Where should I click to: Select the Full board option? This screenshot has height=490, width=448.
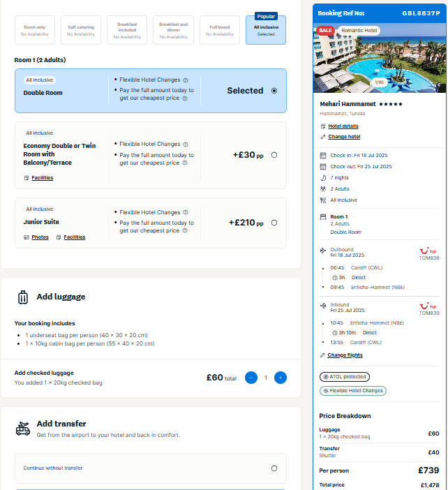[220, 30]
